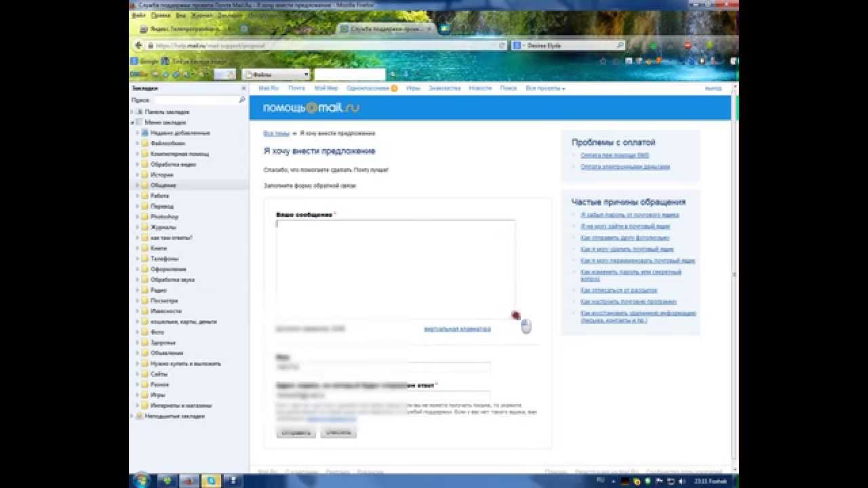This screenshot has height=488, width=868.
Task: Click the bookmark star icon in toolbar
Action: coord(604,61)
